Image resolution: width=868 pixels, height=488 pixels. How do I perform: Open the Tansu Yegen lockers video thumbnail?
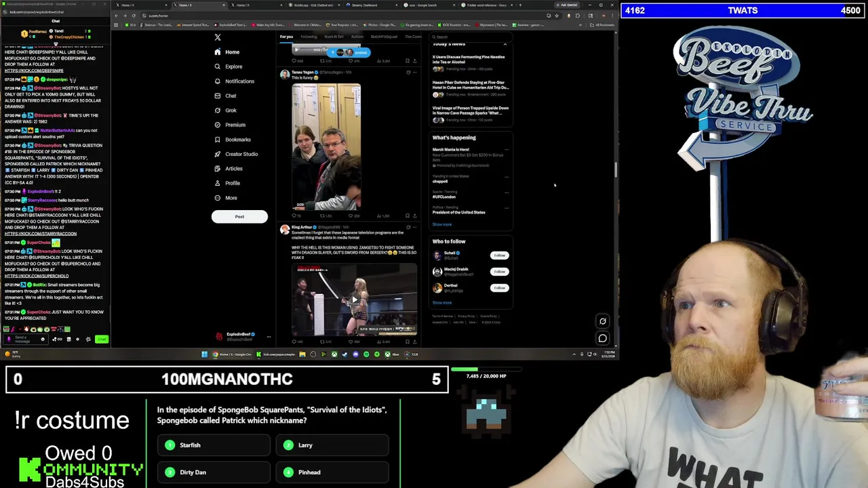pos(326,146)
